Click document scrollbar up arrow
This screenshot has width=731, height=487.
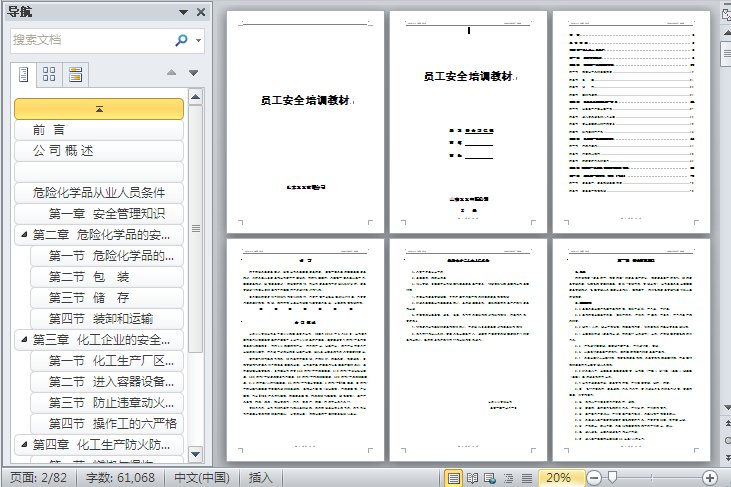(x=727, y=33)
